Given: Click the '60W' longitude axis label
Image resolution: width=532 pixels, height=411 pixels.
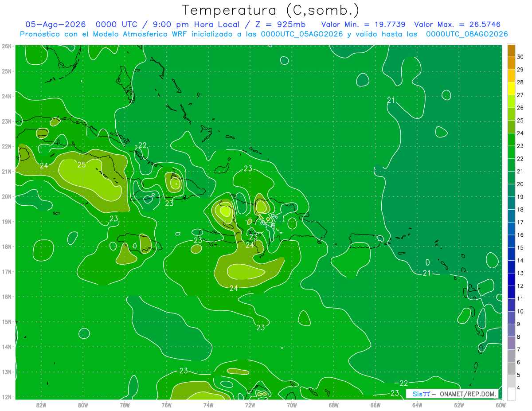Looking at the screenshot, I should coord(501,405).
